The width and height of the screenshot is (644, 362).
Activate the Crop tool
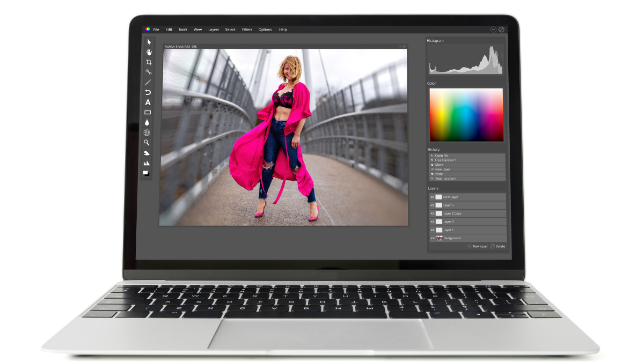(149, 62)
